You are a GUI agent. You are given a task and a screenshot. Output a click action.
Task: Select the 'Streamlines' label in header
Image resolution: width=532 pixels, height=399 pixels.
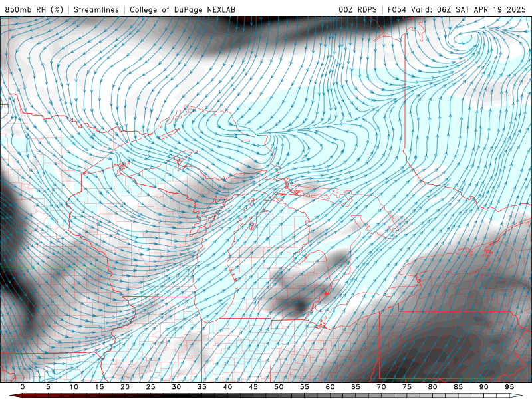point(96,9)
